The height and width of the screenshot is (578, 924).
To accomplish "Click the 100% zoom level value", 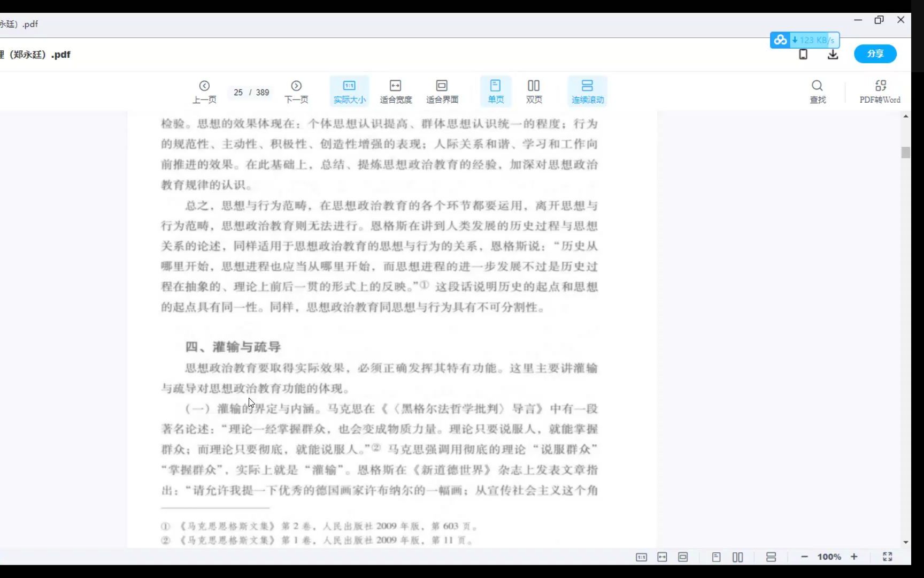I will (x=829, y=557).
